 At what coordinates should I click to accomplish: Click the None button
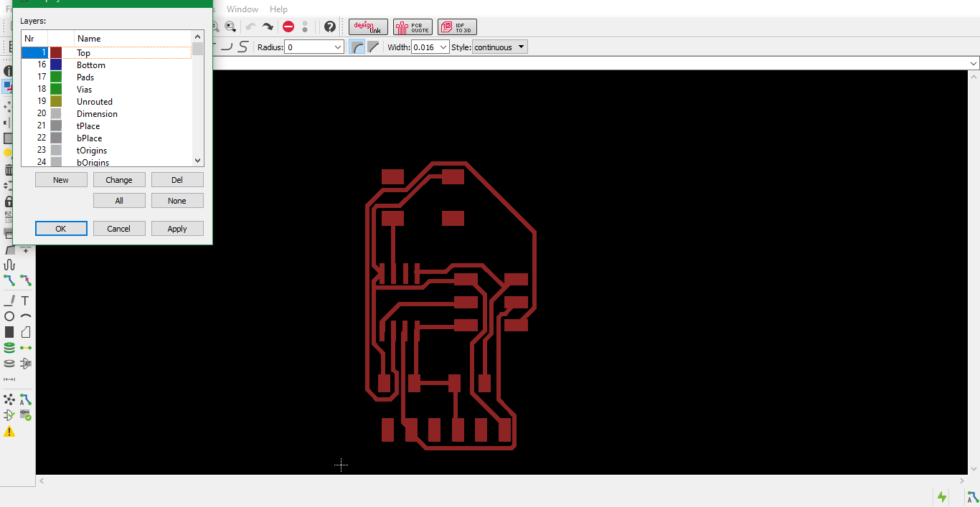177,201
